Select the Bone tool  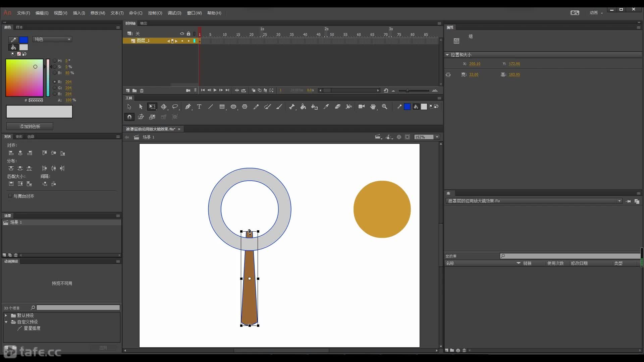tap(292, 107)
